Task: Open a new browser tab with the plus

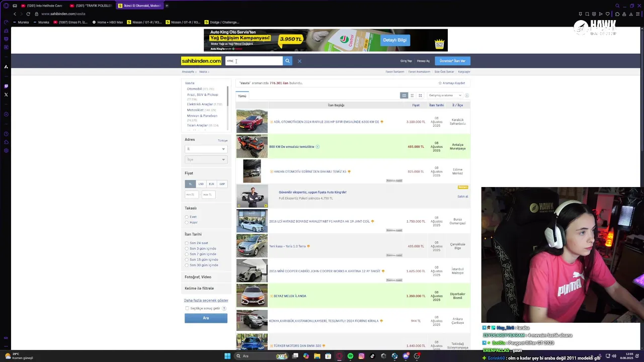Action: (x=167, y=6)
